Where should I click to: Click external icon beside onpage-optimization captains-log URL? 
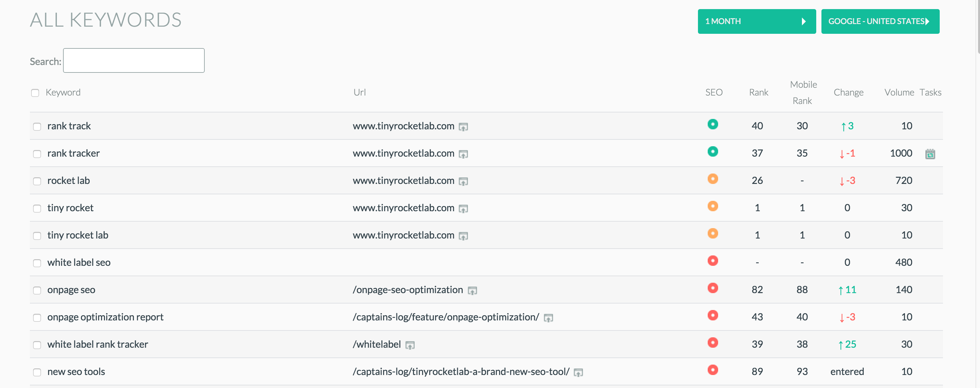pyautogui.click(x=548, y=318)
